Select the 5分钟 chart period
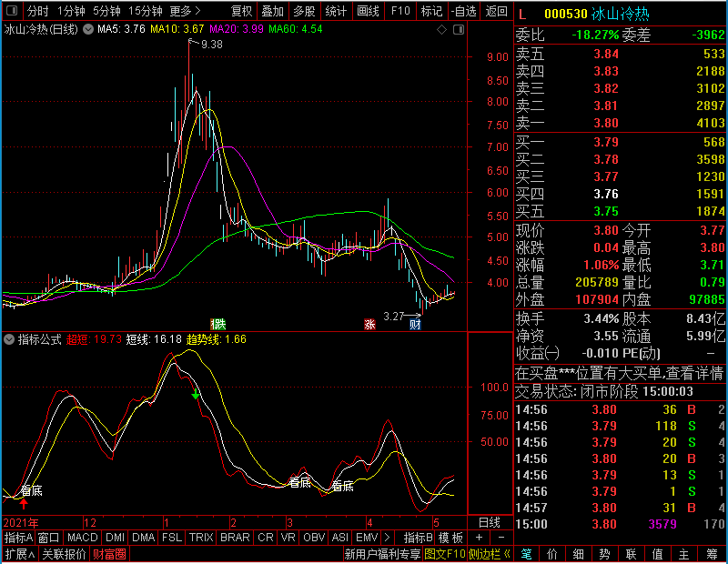 (x=106, y=11)
